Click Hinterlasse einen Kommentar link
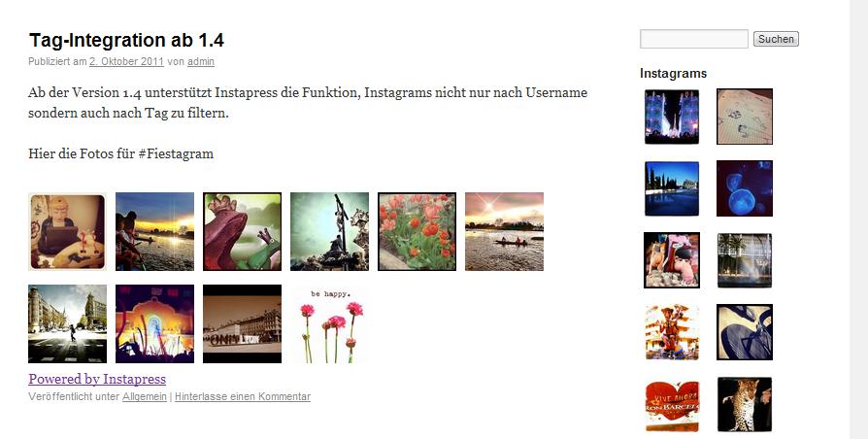 coord(243,396)
